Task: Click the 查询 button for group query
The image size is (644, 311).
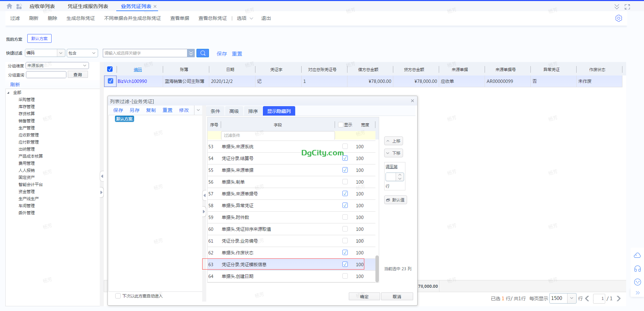Action: coord(78,74)
